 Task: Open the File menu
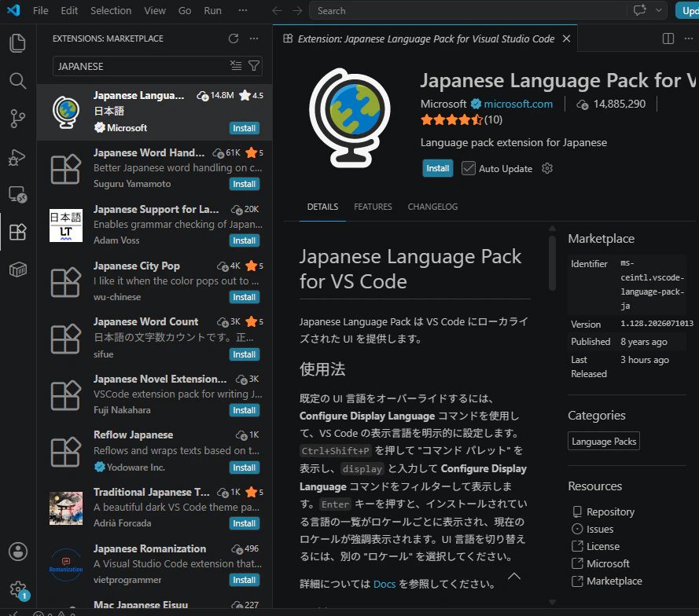tap(41, 11)
